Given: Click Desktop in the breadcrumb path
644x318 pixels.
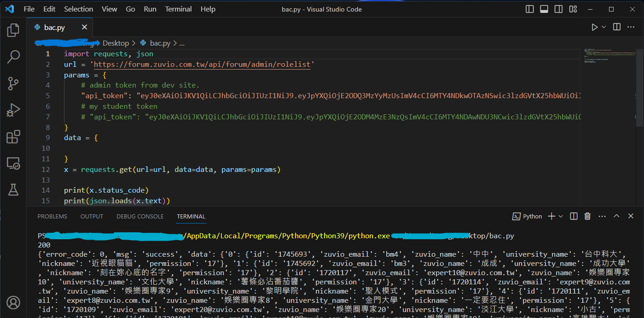Looking at the screenshot, I should coord(116,43).
